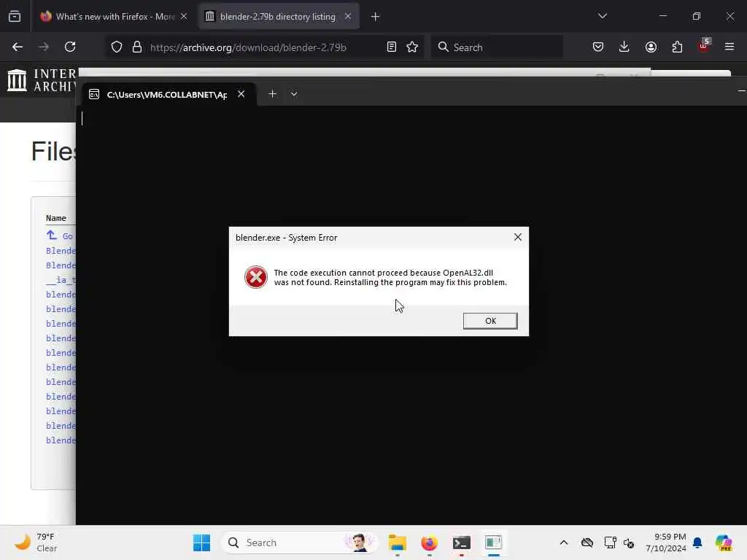This screenshot has height=560, width=747.
Task: Show hidden system tray icons
Action: (x=564, y=542)
